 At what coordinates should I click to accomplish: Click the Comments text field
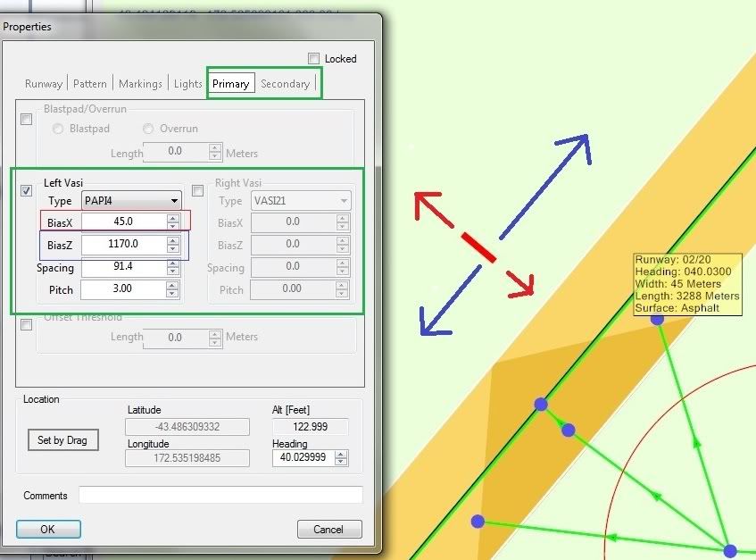(220, 495)
